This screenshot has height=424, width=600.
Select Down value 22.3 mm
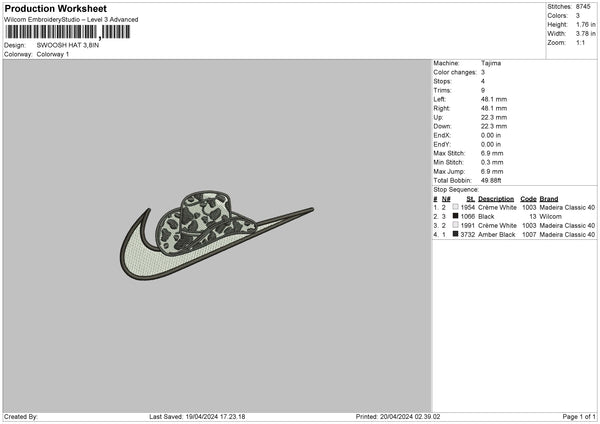click(494, 126)
